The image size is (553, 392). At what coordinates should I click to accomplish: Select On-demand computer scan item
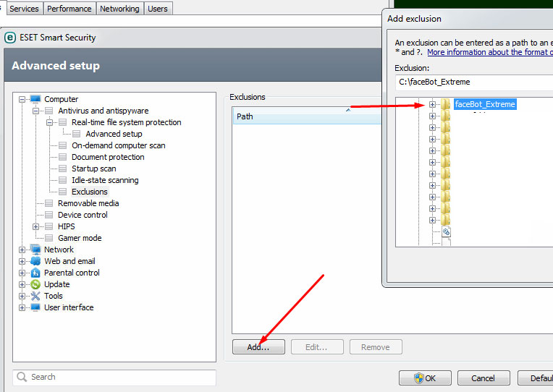pos(119,145)
